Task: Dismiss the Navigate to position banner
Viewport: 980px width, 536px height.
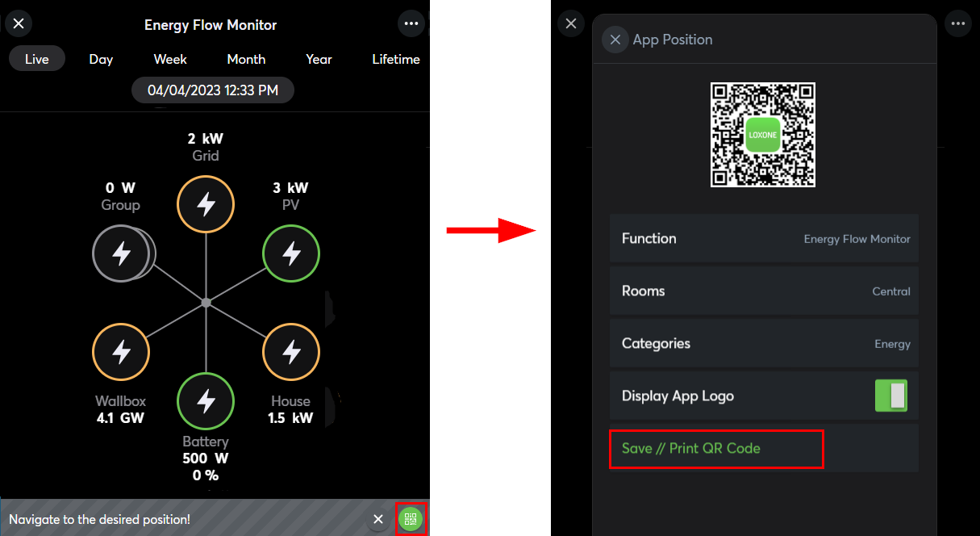Action: coord(377,519)
